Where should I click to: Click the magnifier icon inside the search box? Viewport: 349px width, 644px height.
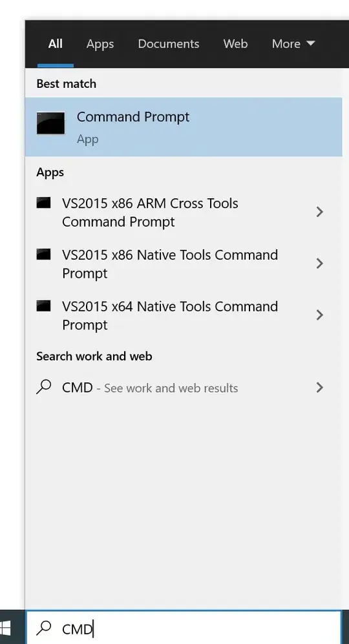43,628
